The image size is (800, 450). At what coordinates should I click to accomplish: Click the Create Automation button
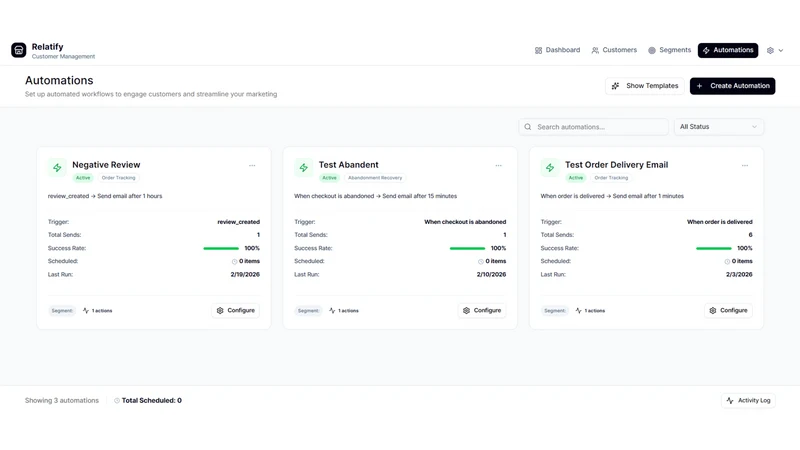pyautogui.click(x=733, y=86)
